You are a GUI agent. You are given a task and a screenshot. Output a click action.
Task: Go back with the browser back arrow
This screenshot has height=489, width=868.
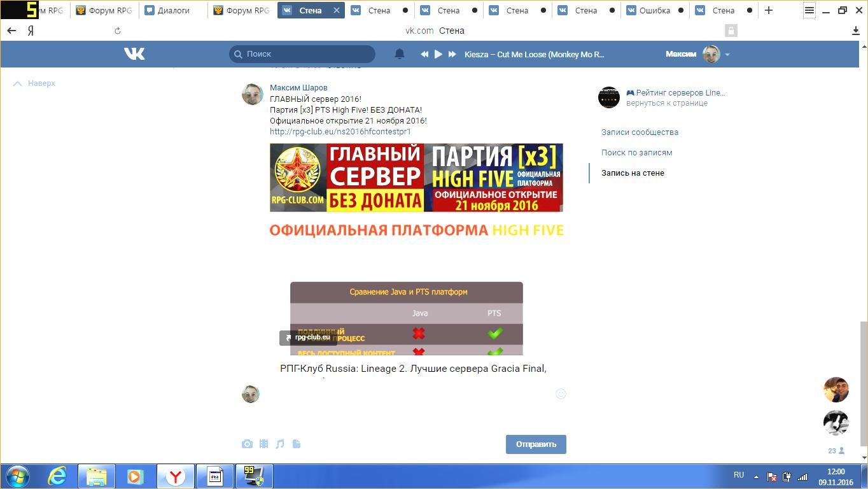pos(11,31)
